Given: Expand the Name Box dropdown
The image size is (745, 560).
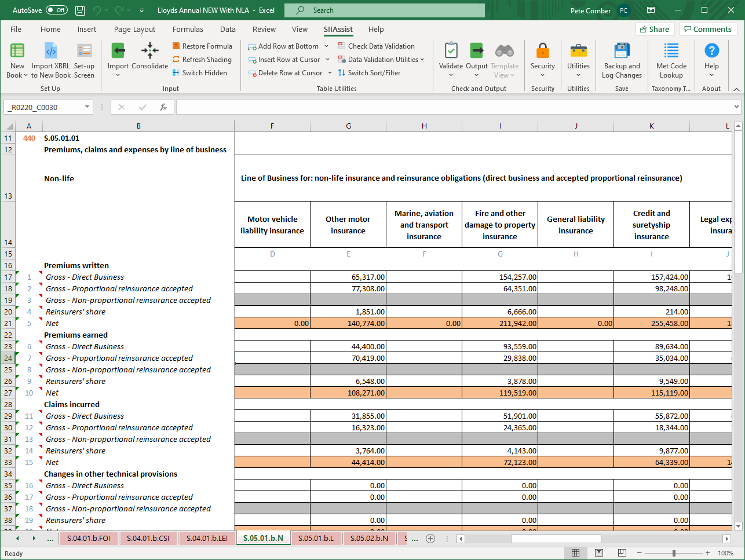Looking at the screenshot, I should coord(87,107).
